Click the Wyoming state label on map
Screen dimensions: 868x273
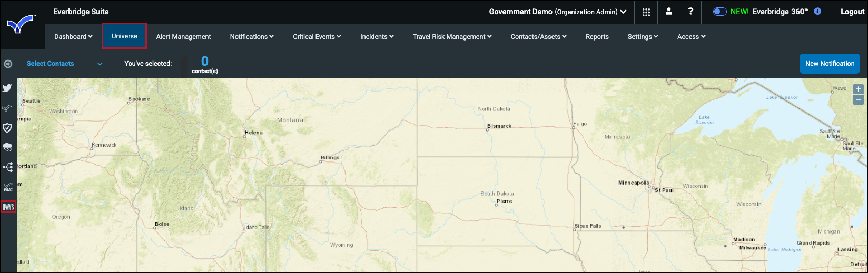[x=341, y=245]
